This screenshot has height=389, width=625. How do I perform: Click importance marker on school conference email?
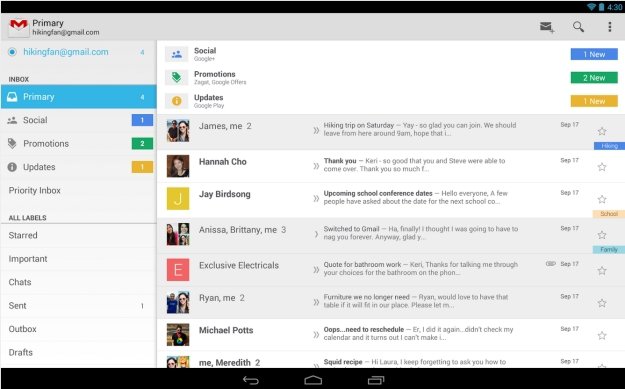[x=316, y=198]
